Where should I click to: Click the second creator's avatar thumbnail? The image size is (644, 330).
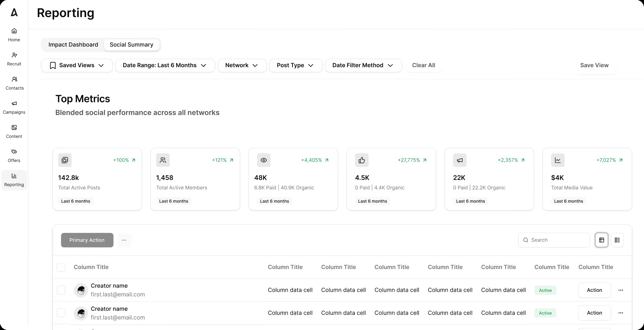pyautogui.click(x=81, y=313)
